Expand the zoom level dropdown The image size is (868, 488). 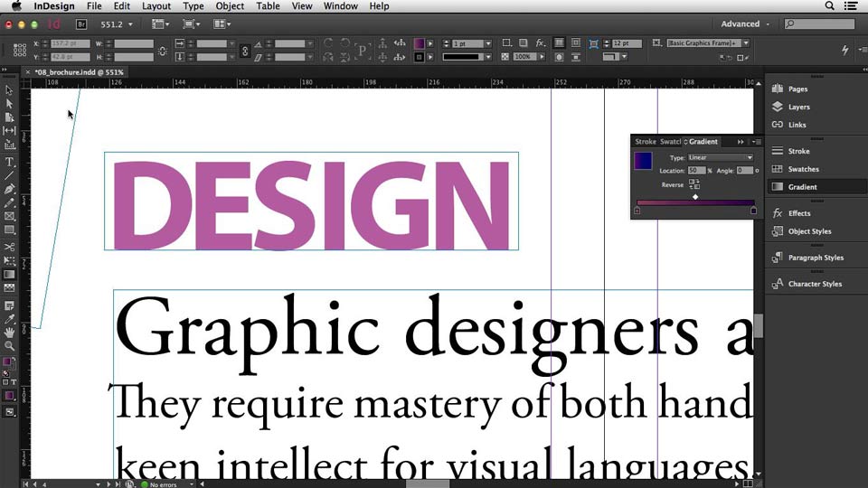coord(132,24)
